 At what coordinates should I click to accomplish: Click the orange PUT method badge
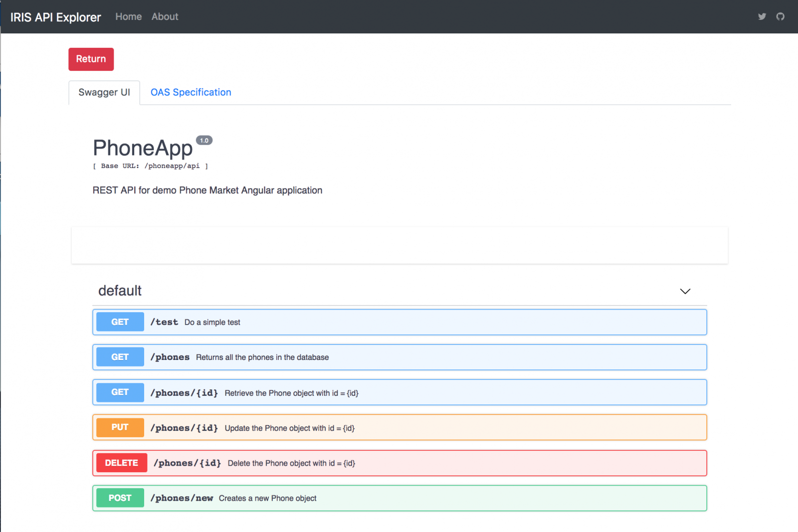(120, 427)
